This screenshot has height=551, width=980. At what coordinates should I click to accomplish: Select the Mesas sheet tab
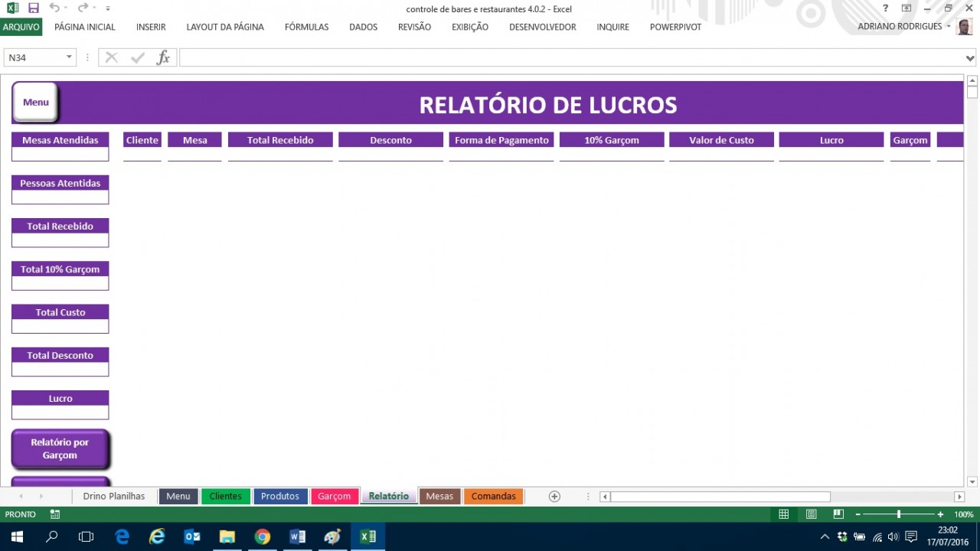click(x=439, y=497)
